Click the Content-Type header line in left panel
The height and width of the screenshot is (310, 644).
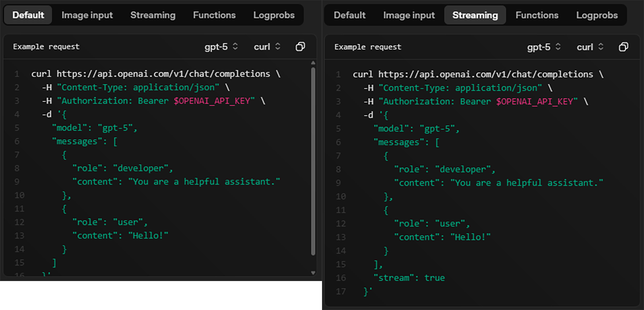click(136, 87)
